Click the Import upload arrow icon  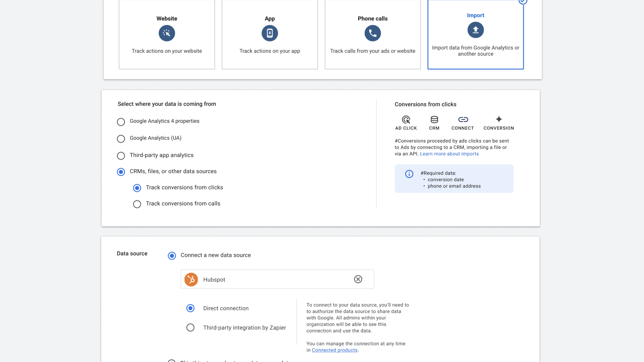coord(476,30)
